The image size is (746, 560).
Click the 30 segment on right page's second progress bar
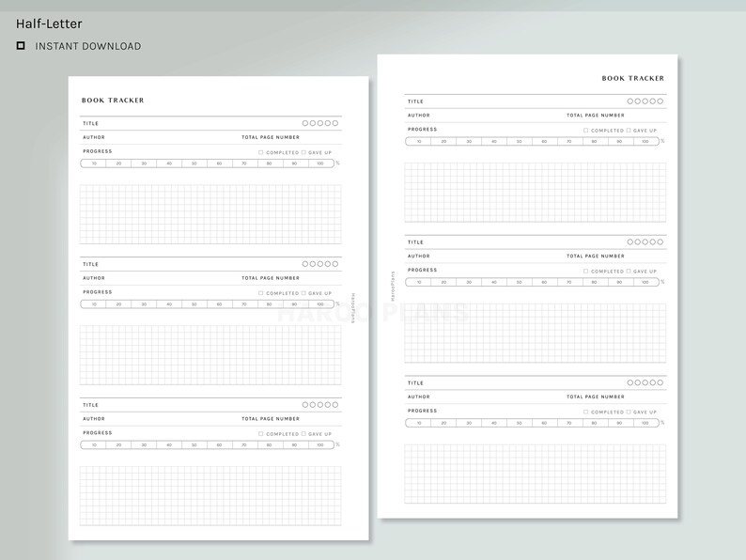pyautogui.click(x=469, y=283)
